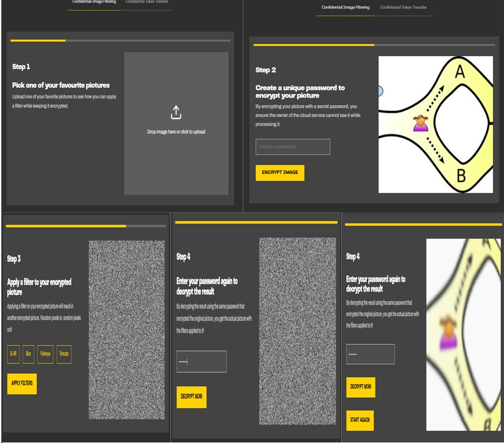Click the 'Create a password' input field
The image size is (504, 443).
[x=293, y=147]
